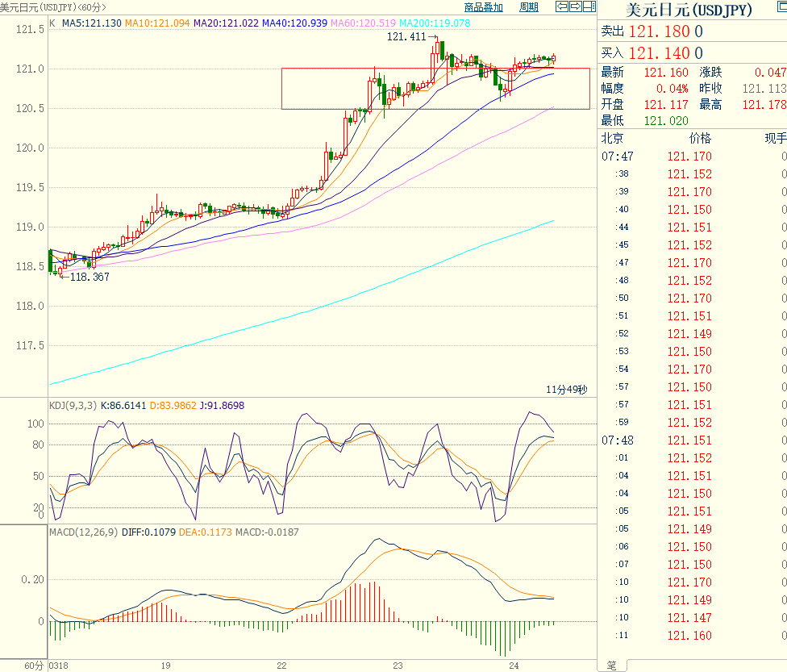Screen dimensions: 787x672
Task: Click the 幅度 value 0.04%
Action: click(x=672, y=89)
